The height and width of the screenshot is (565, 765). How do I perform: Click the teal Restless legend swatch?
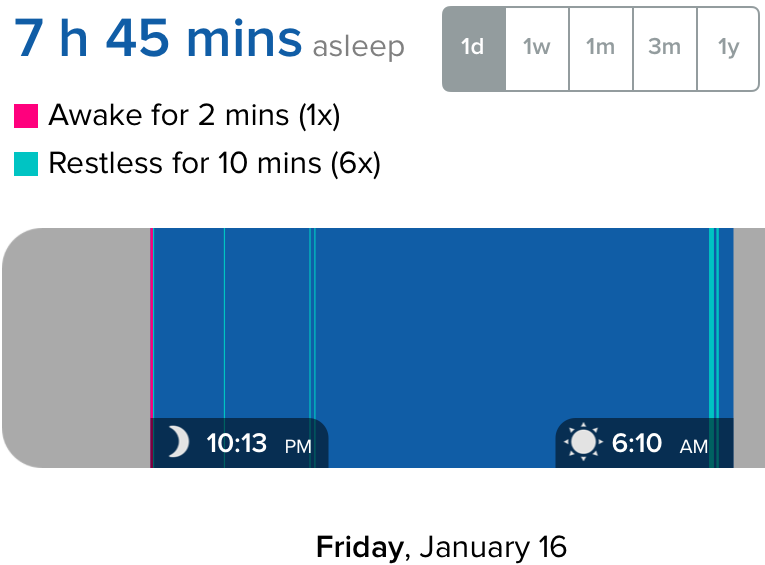tap(26, 164)
